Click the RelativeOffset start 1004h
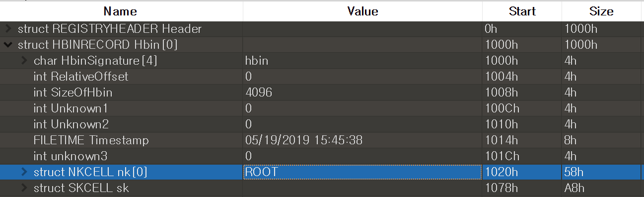 click(501, 77)
